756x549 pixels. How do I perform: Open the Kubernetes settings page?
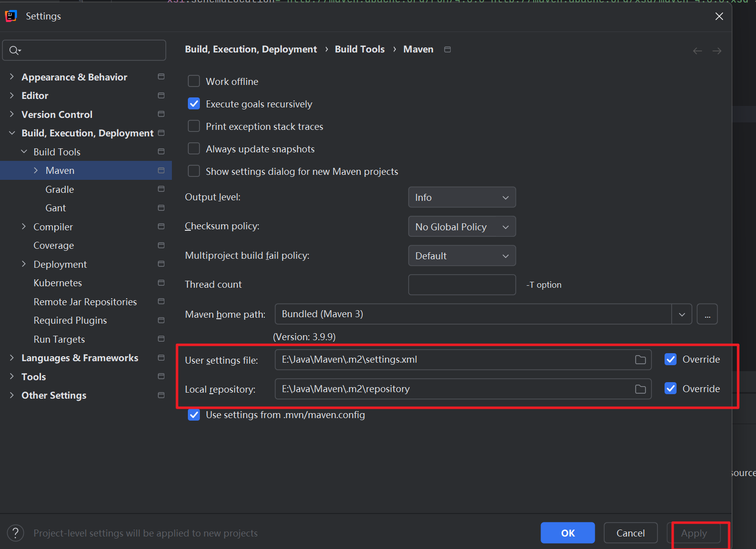click(x=57, y=283)
